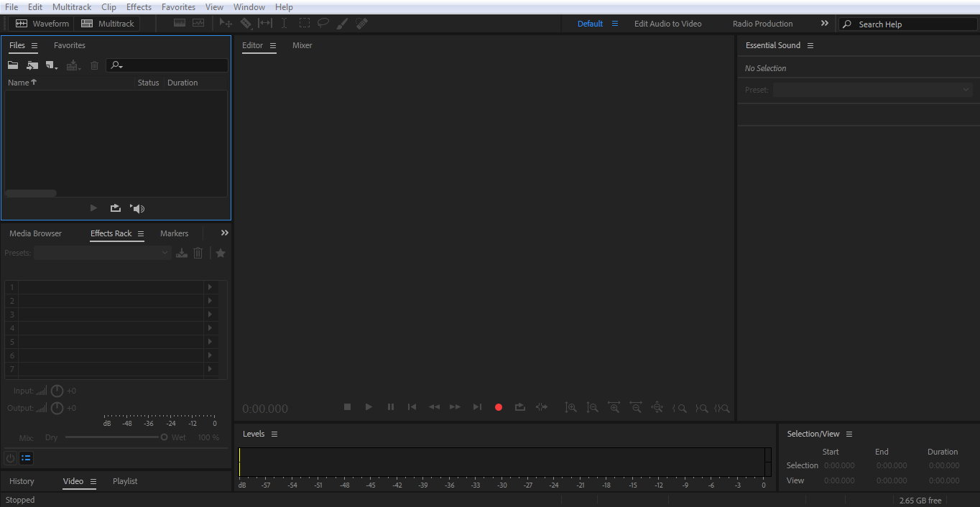This screenshot has width=980, height=507.
Task: Open the Essential Sound Preset dropdown
Action: click(x=872, y=90)
